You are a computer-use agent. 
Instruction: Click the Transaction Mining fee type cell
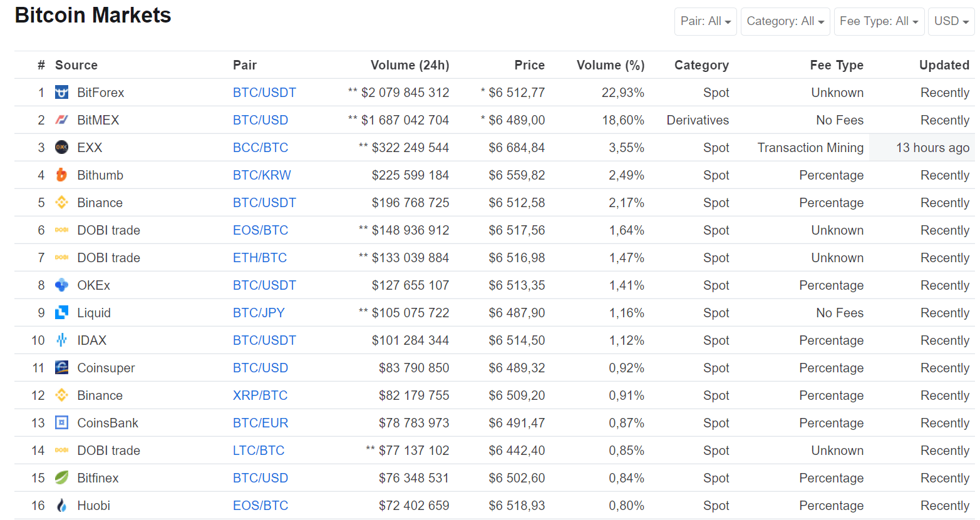[810, 148]
